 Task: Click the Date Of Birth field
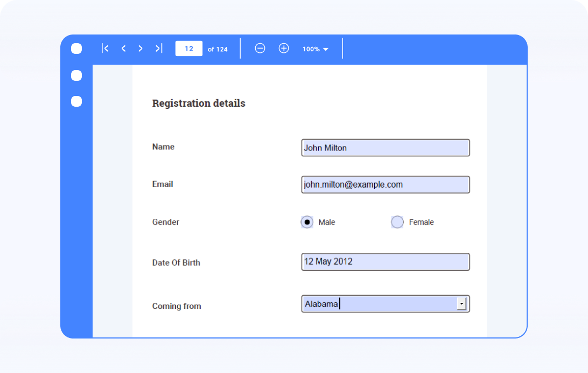pyautogui.click(x=385, y=262)
